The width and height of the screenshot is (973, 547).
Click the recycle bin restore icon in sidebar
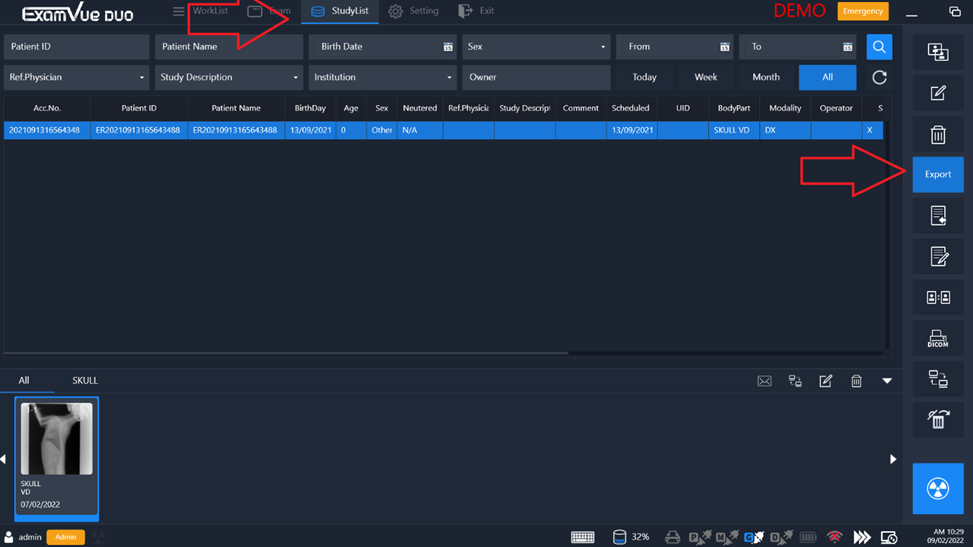[938, 420]
